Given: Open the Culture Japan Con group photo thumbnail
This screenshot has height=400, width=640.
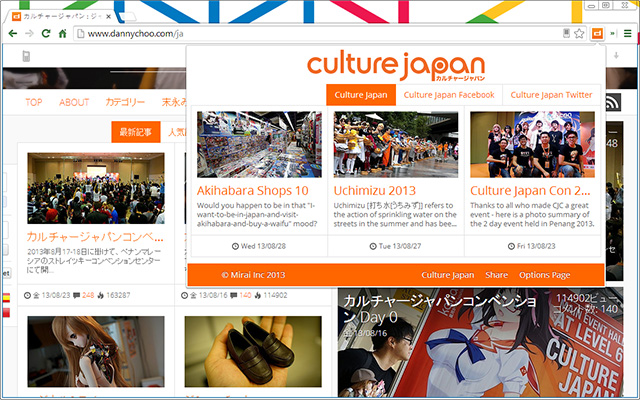Looking at the screenshot, I should point(532,144).
